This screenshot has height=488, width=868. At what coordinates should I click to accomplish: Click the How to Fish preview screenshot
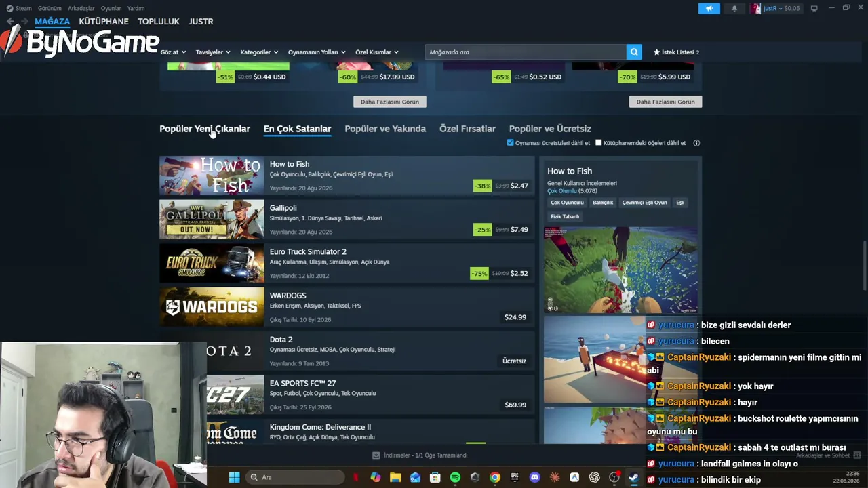620,270
